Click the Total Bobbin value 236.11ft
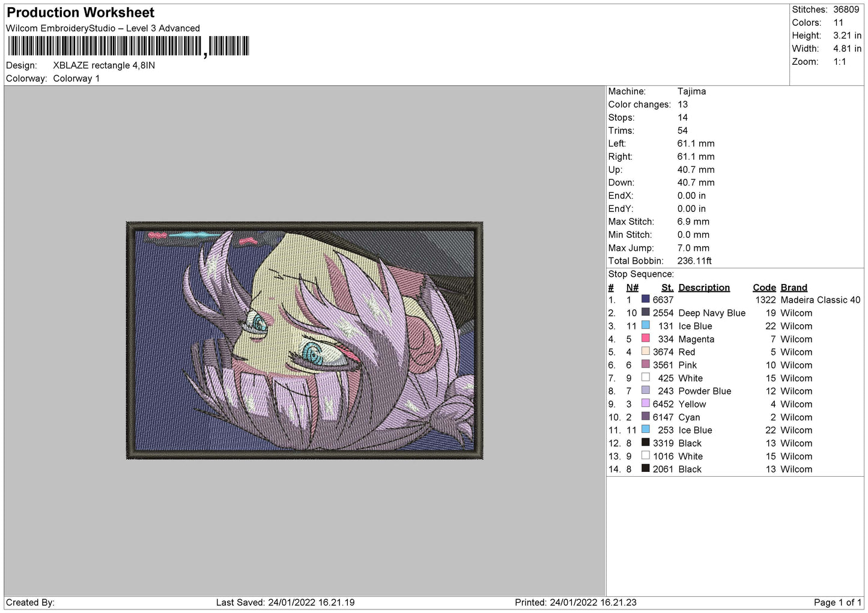Screen dimensions: 868x613 click(x=694, y=261)
